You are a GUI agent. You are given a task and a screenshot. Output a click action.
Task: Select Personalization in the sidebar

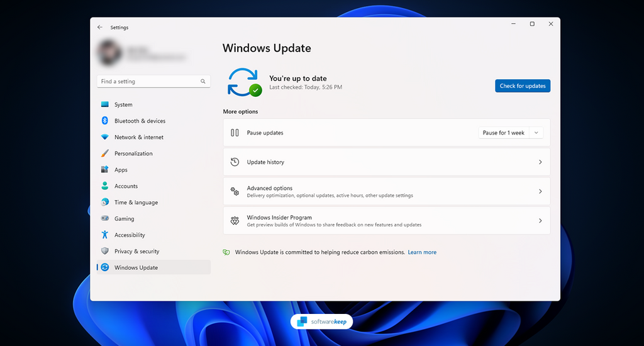tap(153, 153)
